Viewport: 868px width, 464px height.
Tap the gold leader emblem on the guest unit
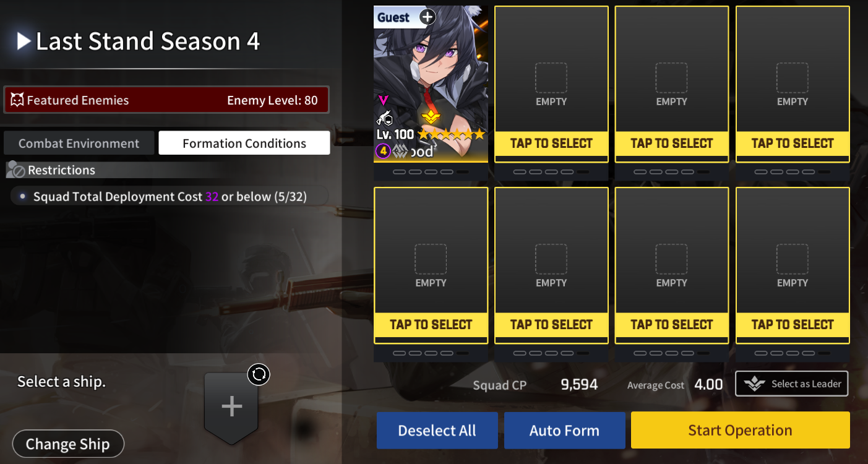pos(431,116)
